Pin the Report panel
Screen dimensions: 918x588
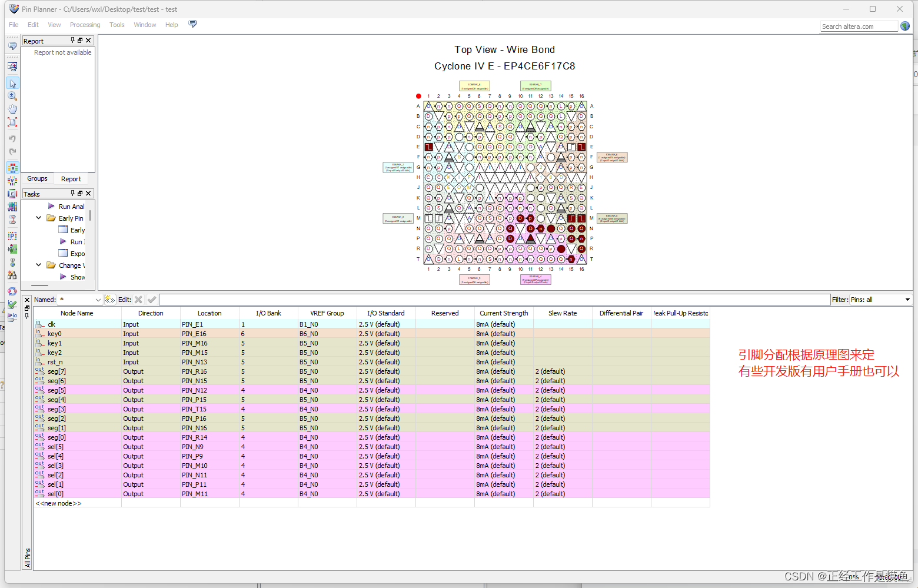point(73,41)
